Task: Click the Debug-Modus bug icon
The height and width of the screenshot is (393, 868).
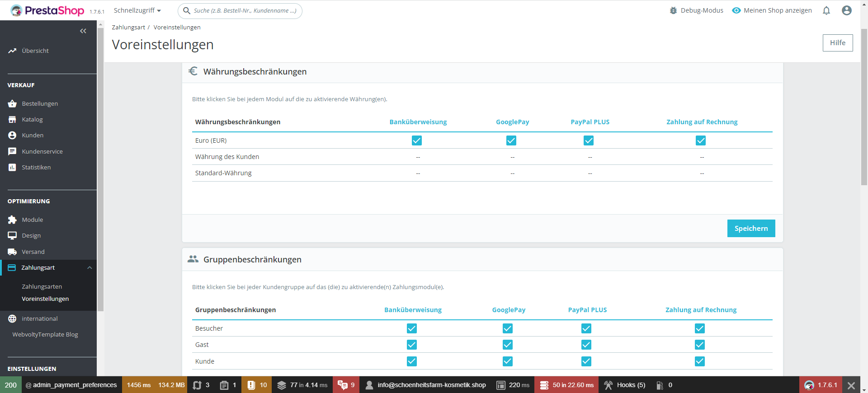Action: click(674, 10)
